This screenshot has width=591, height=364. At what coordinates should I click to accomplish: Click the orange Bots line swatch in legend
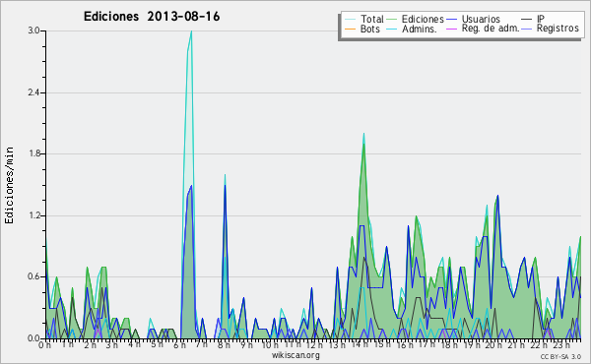[350, 29]
